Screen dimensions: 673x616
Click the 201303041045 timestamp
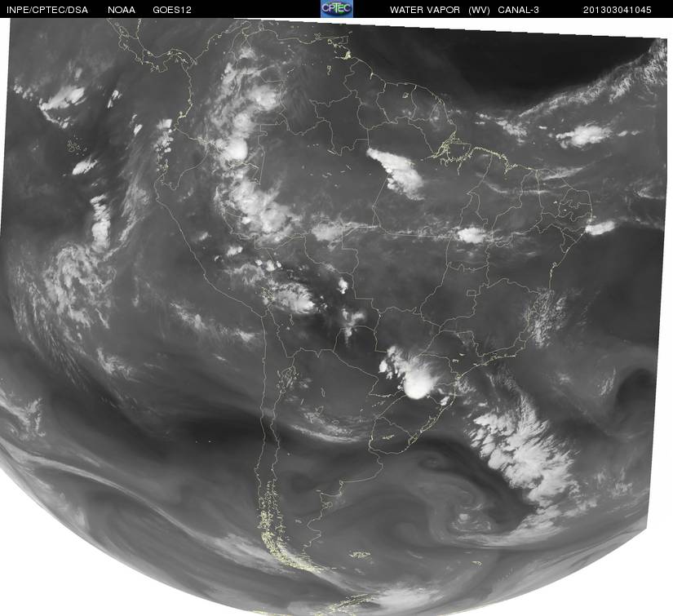click(x=618, y=10)
